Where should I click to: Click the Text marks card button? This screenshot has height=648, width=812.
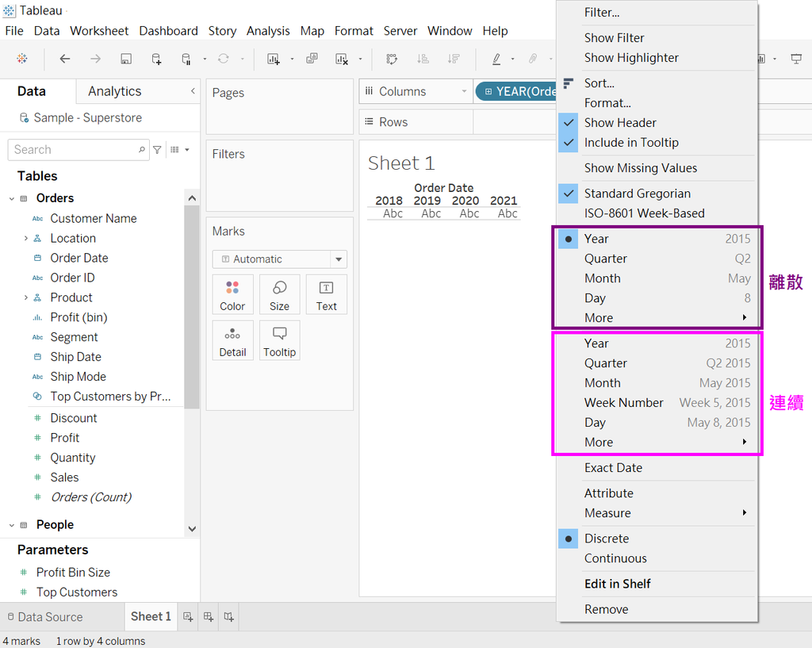pyautogui.click(x=326, y=295)
